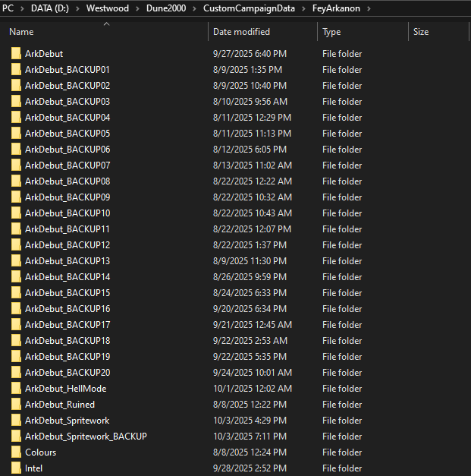
Task: Select the ArkDebut_BACKUP10 row
Action: coord(68,213)
